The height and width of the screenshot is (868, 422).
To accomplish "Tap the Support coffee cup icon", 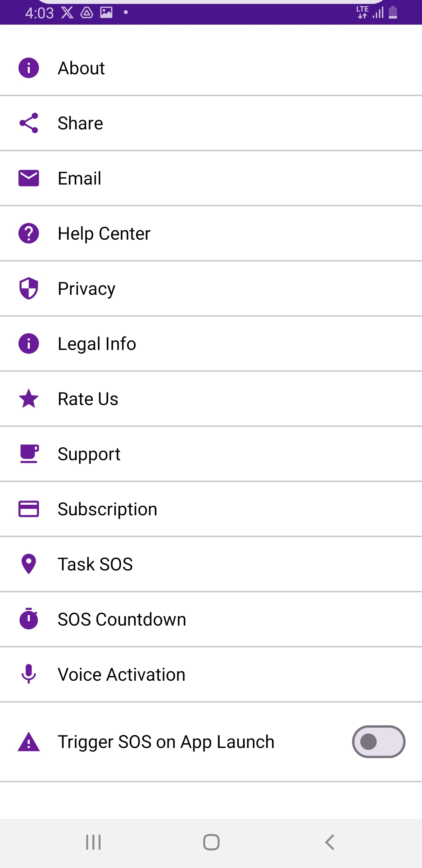I will [29, 454].
